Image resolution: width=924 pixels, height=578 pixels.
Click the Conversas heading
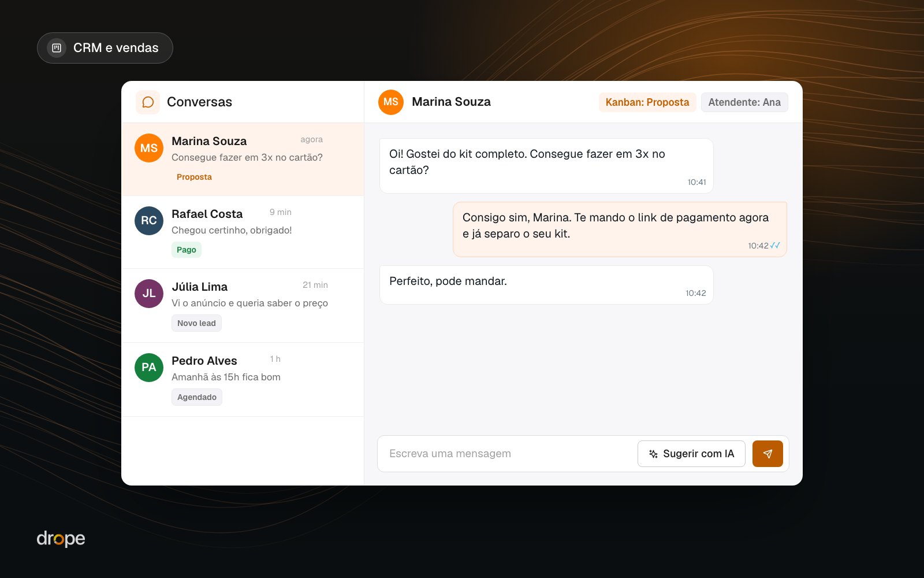pos(199,102)
